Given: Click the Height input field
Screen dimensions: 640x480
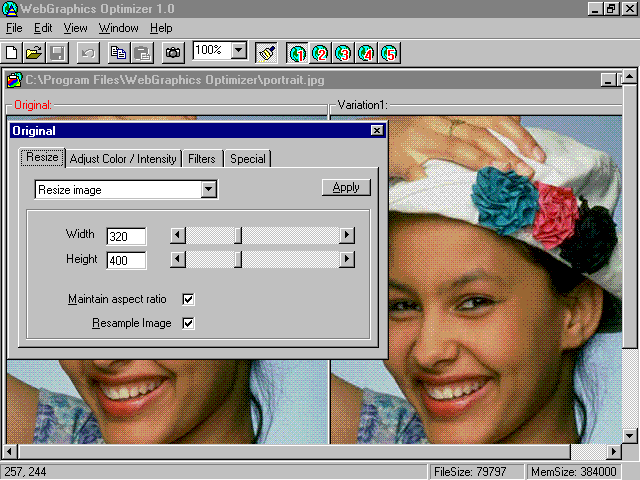Looking at the screenshot, I should (x=126, y=260).
